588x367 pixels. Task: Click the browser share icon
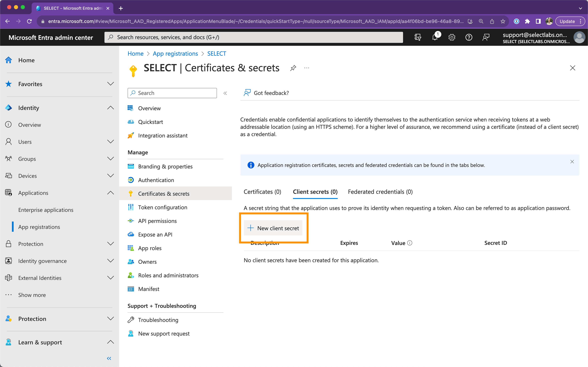click(x=492, y=21)
